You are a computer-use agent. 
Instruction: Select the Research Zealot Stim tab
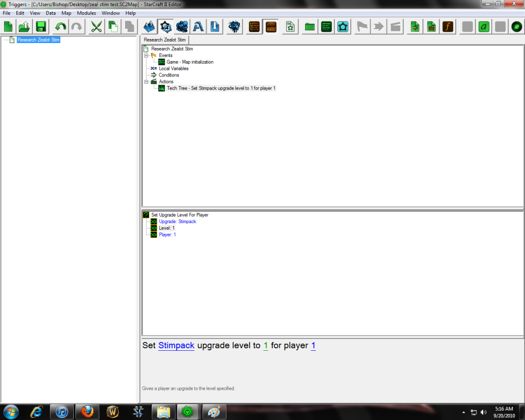coord(165,40)
